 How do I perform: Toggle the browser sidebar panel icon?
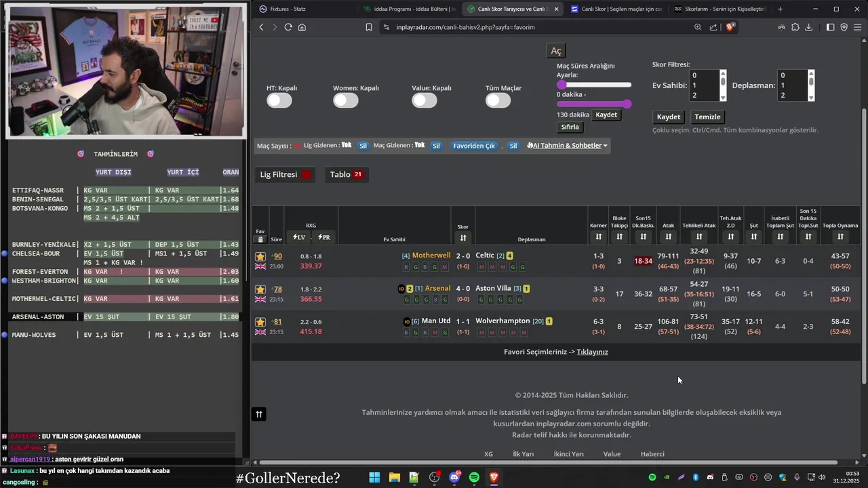point(831,27)
